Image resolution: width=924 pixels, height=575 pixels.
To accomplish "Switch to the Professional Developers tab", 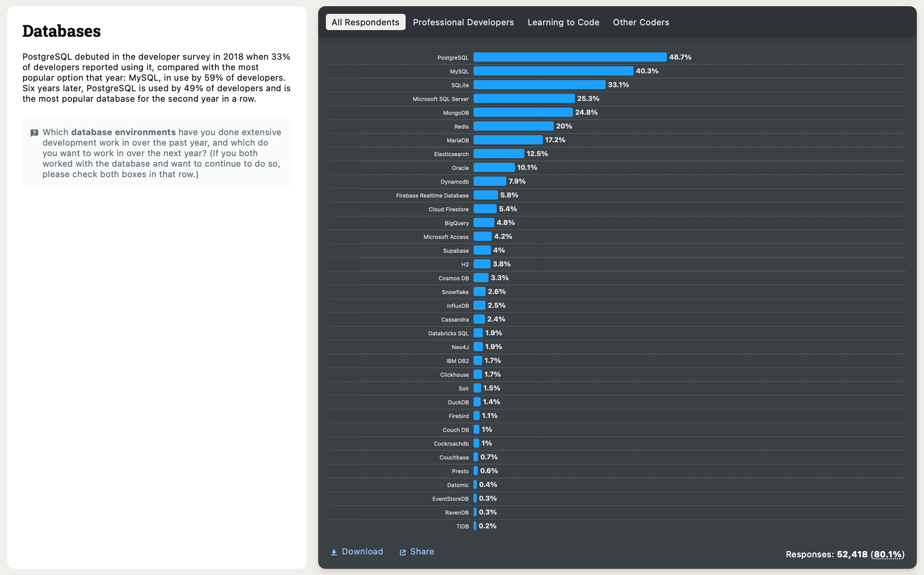I will tap(463, 22).
